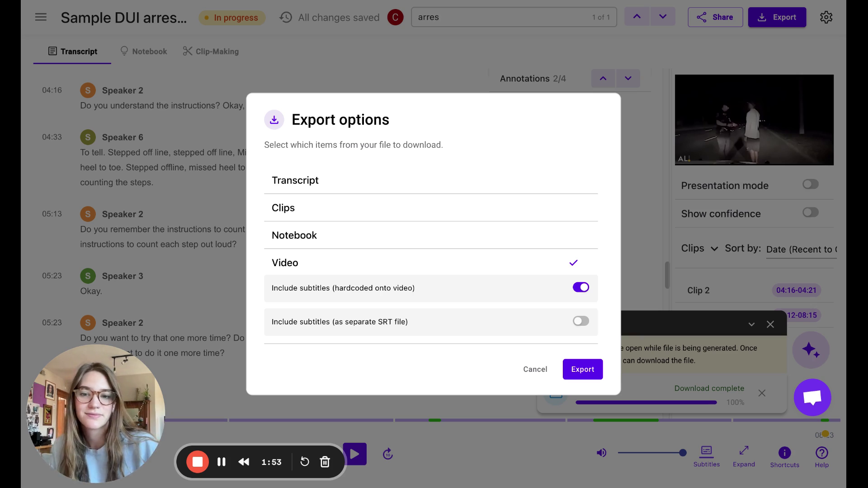The height and width of the screenshot is (488, 868).
Task: Toggle Presentation mode on
Action: click(x=810, y=184)
